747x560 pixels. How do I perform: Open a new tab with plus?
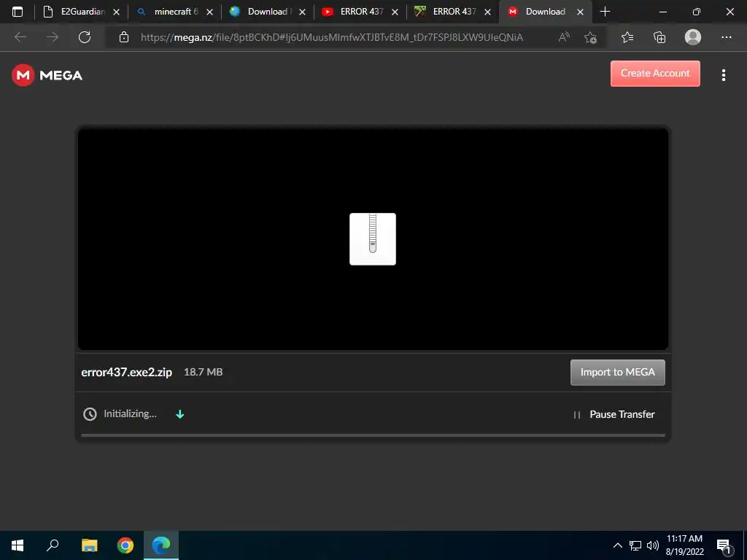(605, 12)
